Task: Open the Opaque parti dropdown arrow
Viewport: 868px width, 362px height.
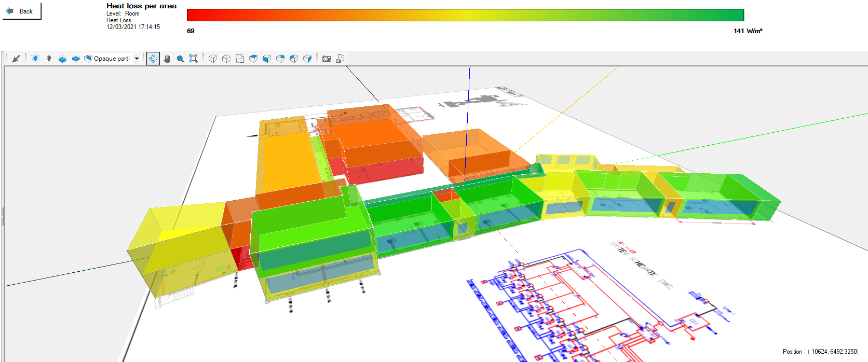Action: coord(137,59)
